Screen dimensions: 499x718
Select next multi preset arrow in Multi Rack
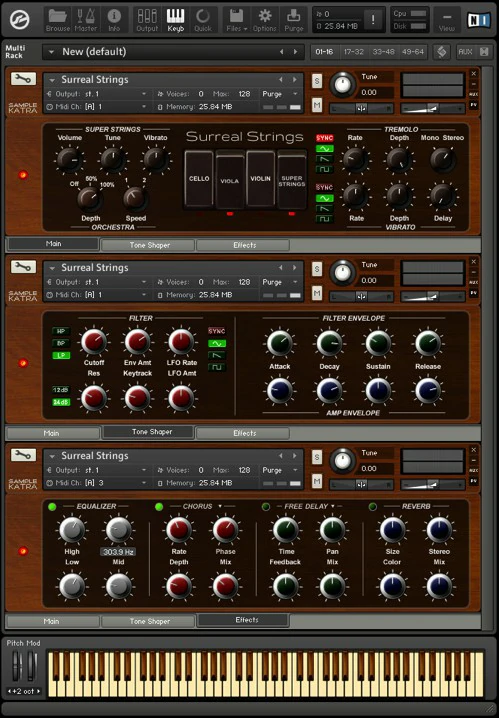click(x=296, y=52)
